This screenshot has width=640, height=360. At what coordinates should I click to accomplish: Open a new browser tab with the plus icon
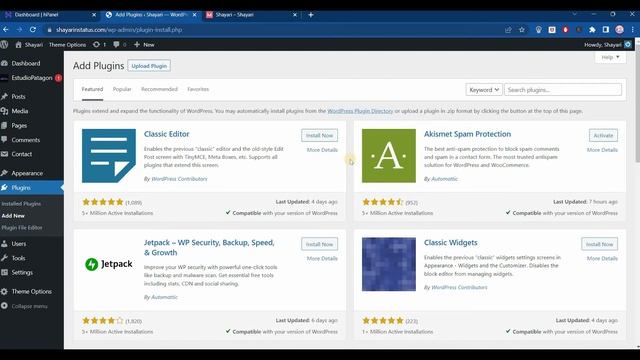(311, 15)
